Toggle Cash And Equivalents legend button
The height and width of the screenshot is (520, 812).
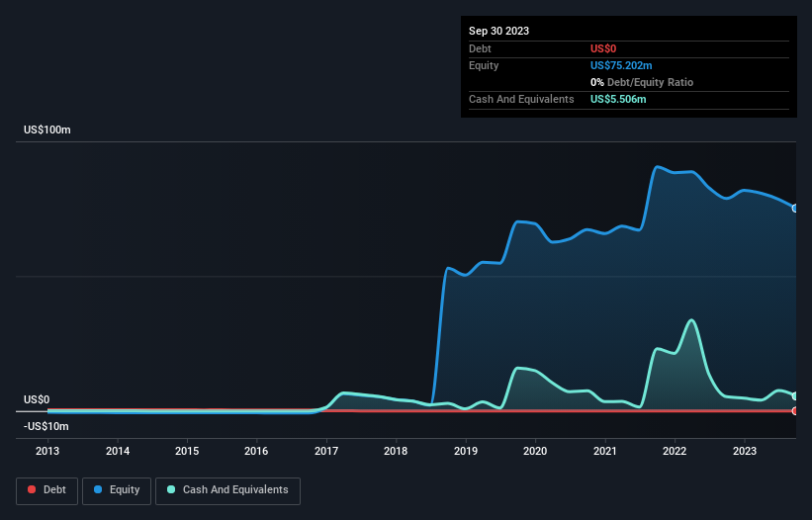pos(227,490)
